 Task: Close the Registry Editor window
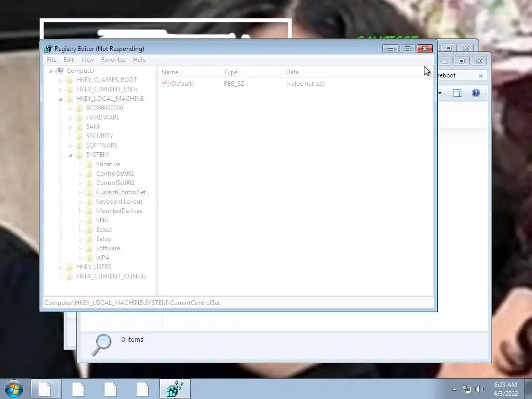click(x=424, y=49)
